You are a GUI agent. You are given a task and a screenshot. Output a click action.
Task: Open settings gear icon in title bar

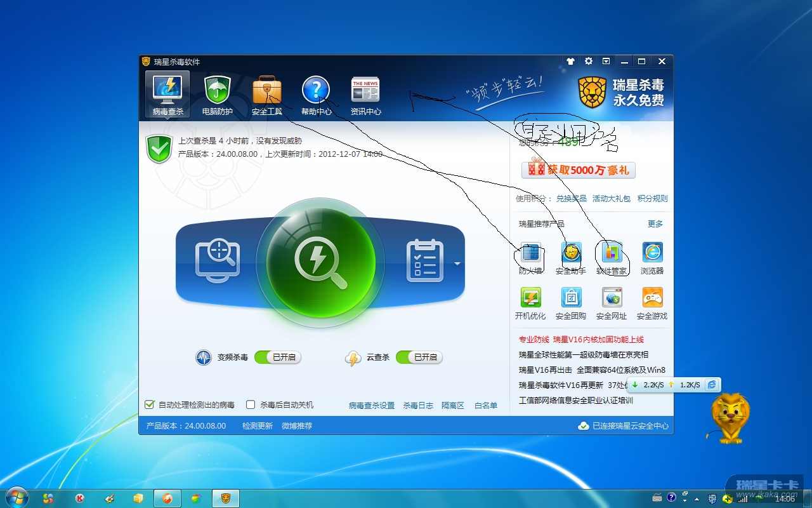[x=589, y=62]
